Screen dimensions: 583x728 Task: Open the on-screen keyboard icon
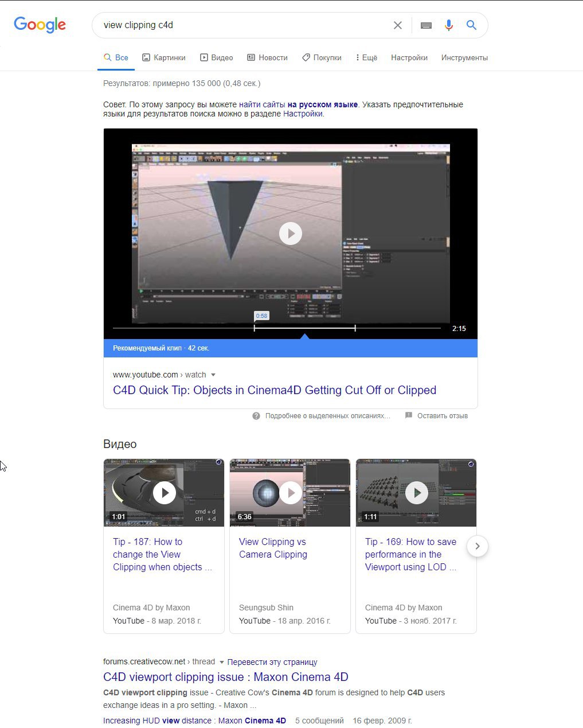point(426,25)
